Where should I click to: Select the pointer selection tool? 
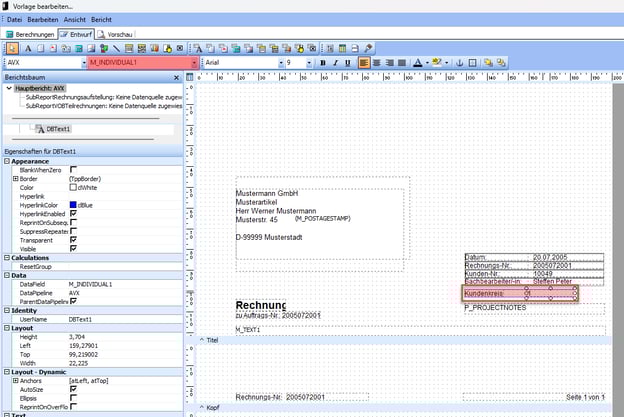pos(11,47)
